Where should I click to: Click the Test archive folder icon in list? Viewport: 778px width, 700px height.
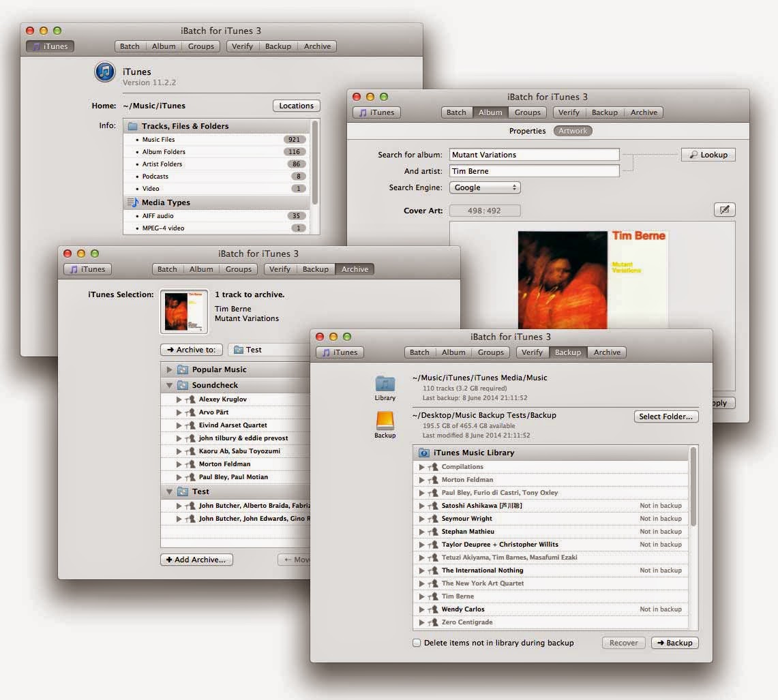[x=183, y=491]
